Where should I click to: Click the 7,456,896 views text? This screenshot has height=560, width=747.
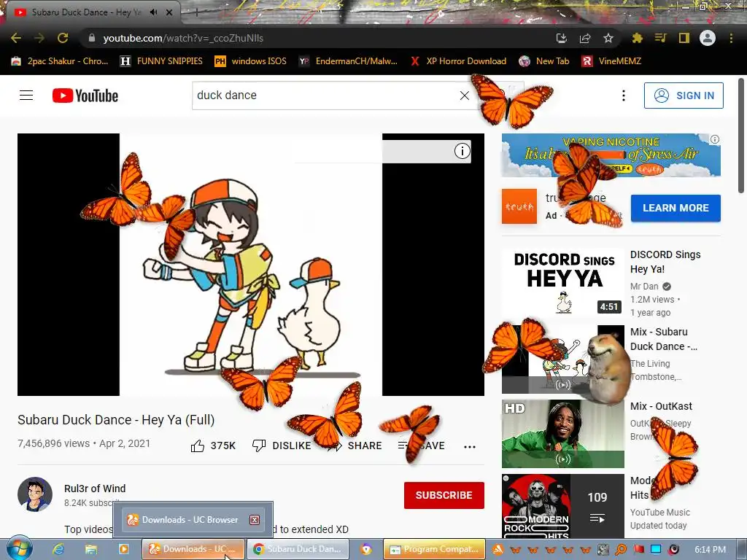pyautogui.click(x=53, y=443)
